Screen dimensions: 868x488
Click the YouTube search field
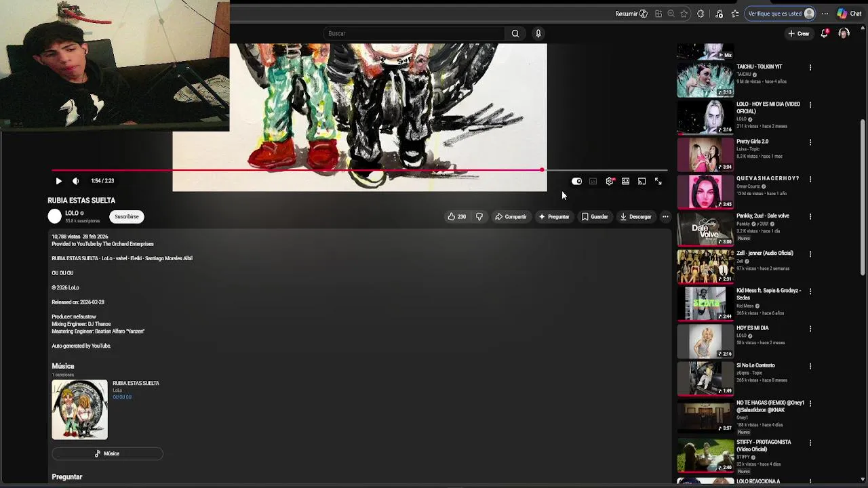tap(414, 33)
